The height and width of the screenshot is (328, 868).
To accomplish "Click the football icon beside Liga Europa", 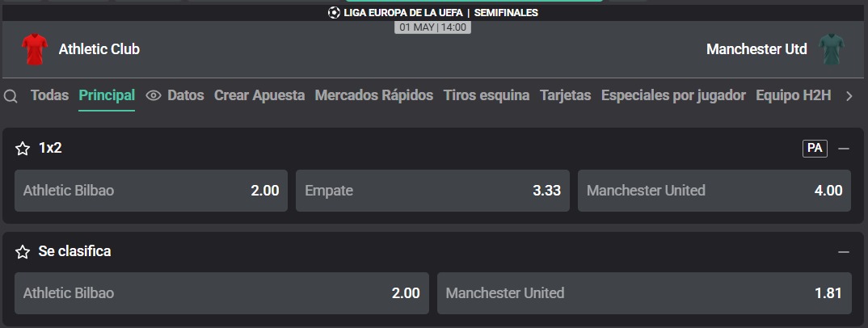I will [334, 12].
